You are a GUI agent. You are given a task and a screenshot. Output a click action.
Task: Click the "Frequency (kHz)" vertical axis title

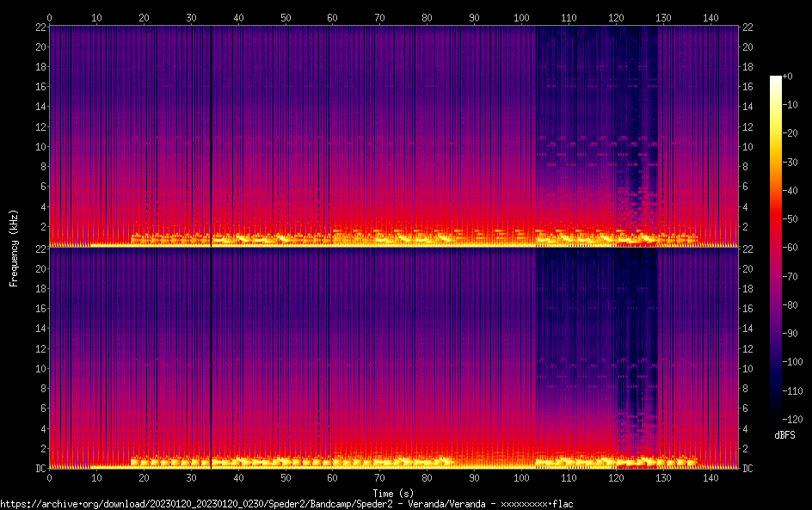14,247
